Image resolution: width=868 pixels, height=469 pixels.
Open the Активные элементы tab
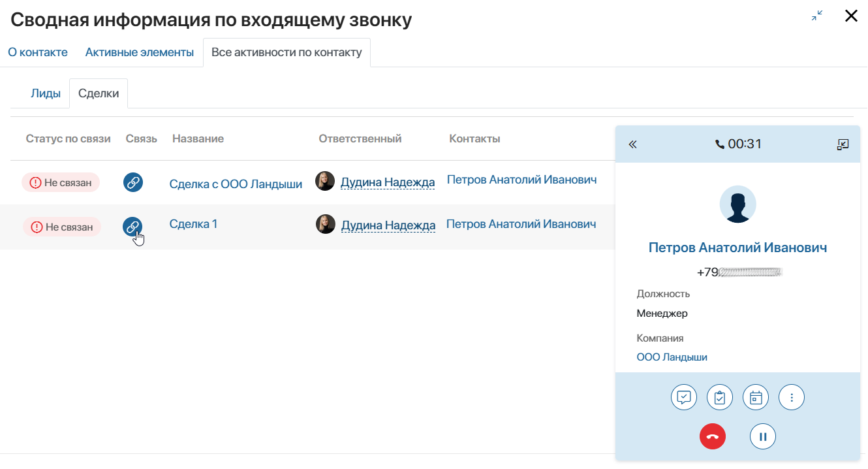tap(140, 52)
